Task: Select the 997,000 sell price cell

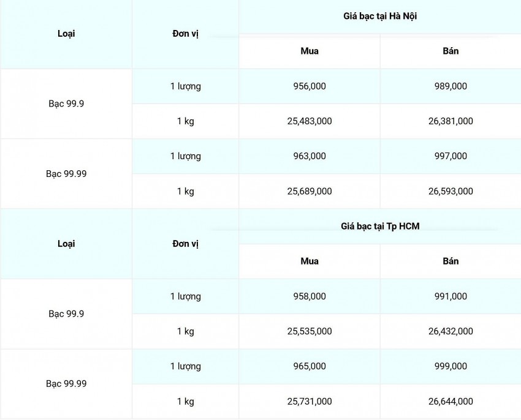Action: (x=451, y=156)
